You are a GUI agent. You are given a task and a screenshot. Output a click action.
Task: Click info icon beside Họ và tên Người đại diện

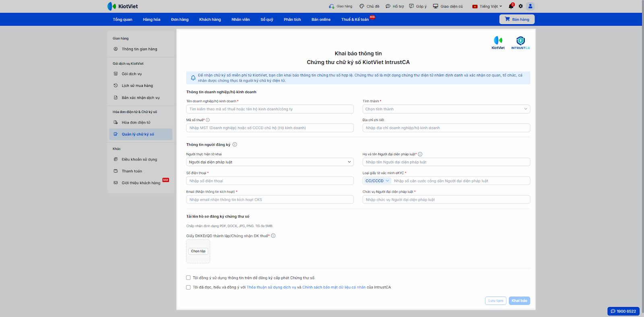420,154
